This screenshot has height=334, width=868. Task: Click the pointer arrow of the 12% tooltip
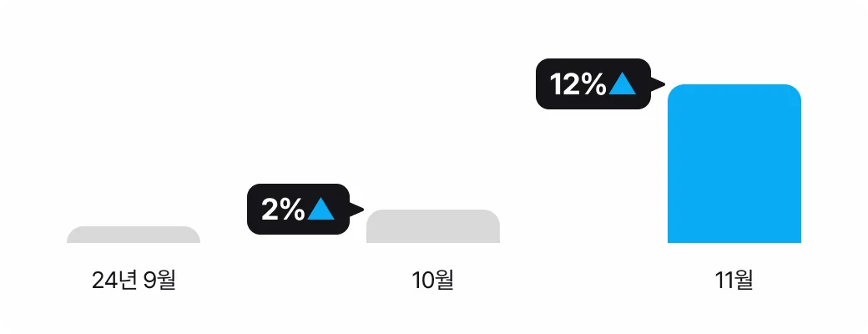658,83
